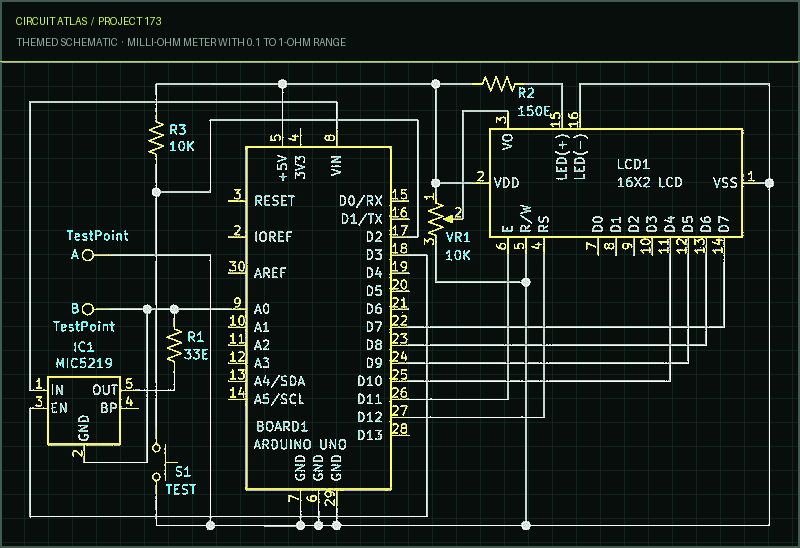Click the Arduino 'AREF' pin label
This screenshot has height=548, width=800.
tap(270, 273)
